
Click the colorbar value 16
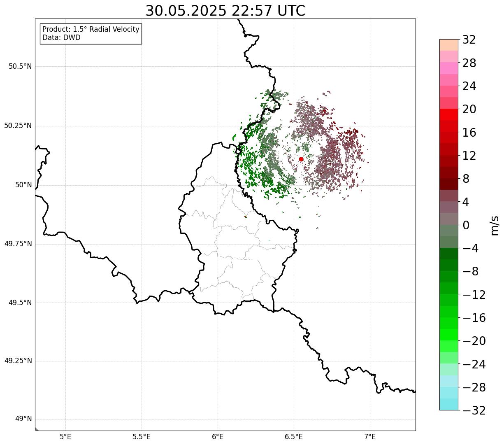(469, 133)
